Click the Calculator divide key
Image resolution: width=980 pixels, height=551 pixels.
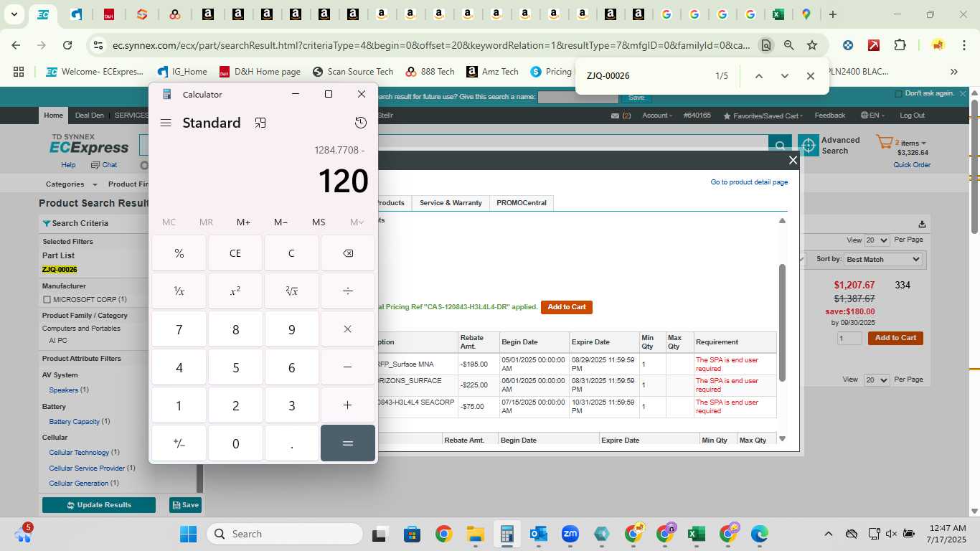click(x=348, y=291)
